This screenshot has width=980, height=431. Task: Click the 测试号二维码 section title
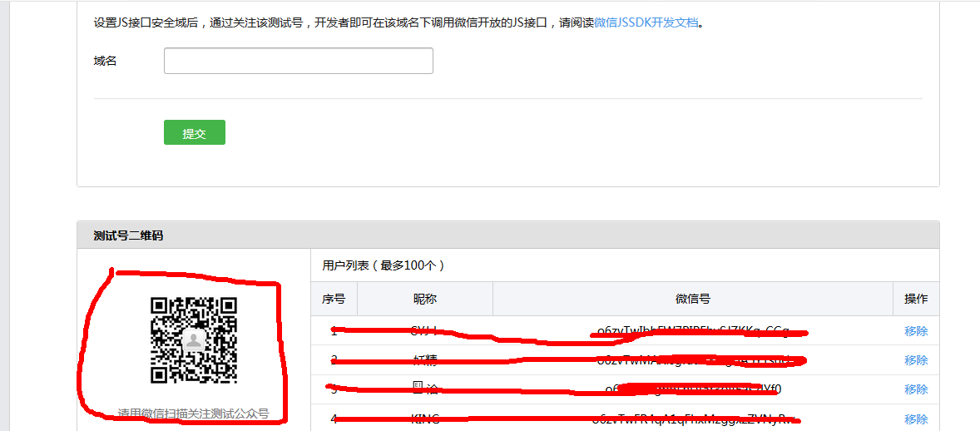(x=129, y=235)
